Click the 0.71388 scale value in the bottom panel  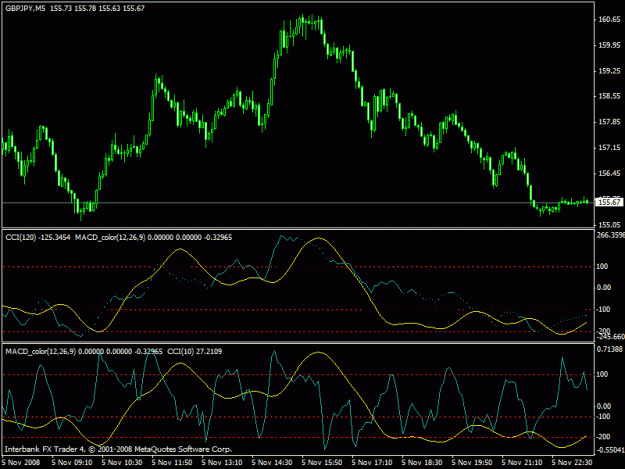click(x=609, y=349)
